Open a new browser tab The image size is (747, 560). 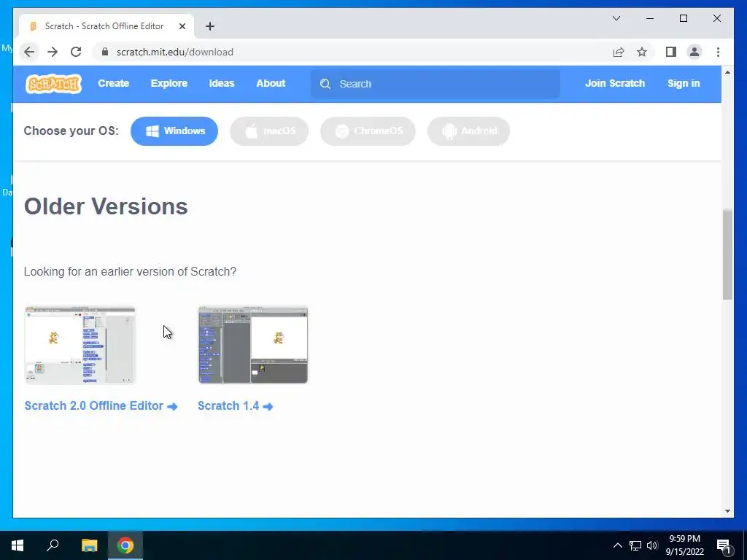209,26
